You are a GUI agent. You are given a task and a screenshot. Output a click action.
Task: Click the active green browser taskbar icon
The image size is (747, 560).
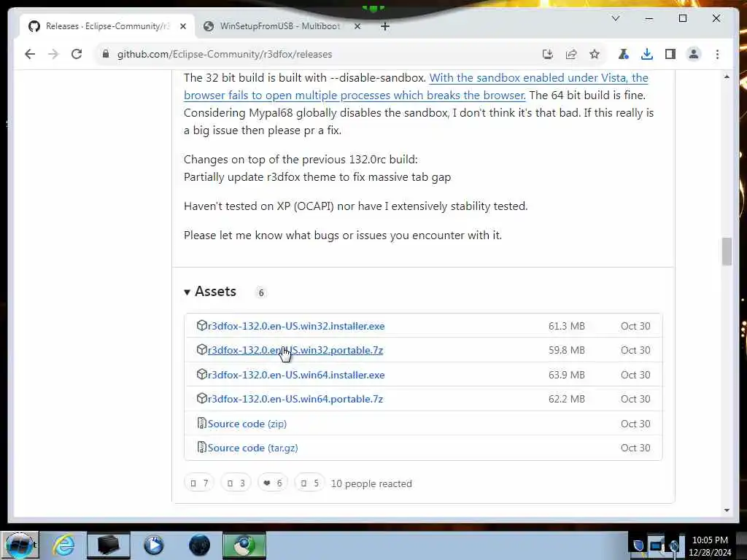pyautogui.click(x=244, y=545)
